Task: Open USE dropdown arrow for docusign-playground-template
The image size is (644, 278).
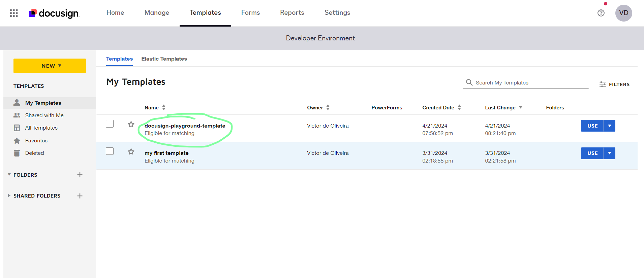Action: coord(610,126)
